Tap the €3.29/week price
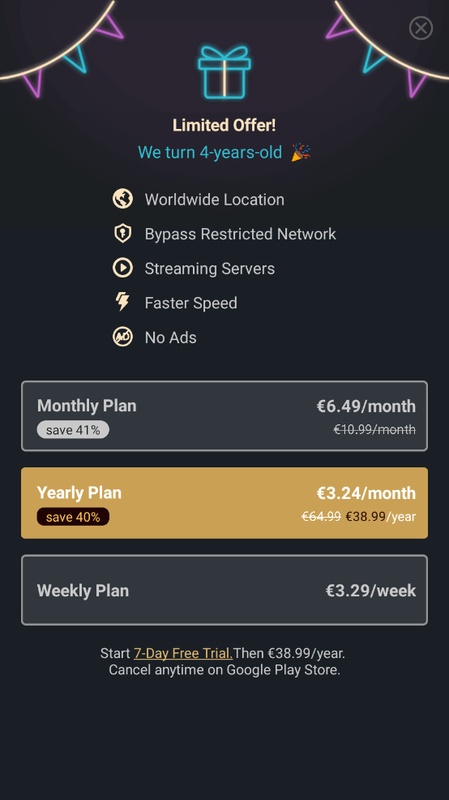The width and height of the screenshot is (449, 800). pos(371,590)
